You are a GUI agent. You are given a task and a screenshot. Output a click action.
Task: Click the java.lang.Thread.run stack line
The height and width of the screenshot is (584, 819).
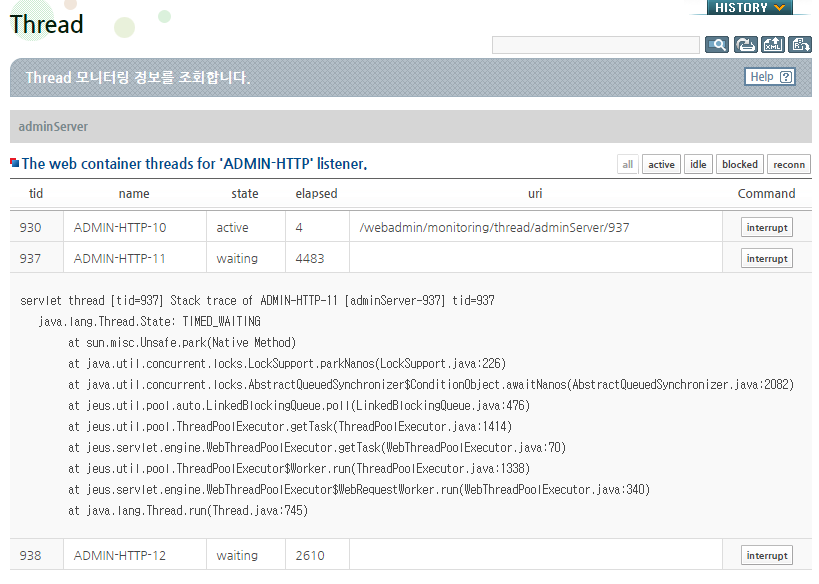[x=188, y=510]
